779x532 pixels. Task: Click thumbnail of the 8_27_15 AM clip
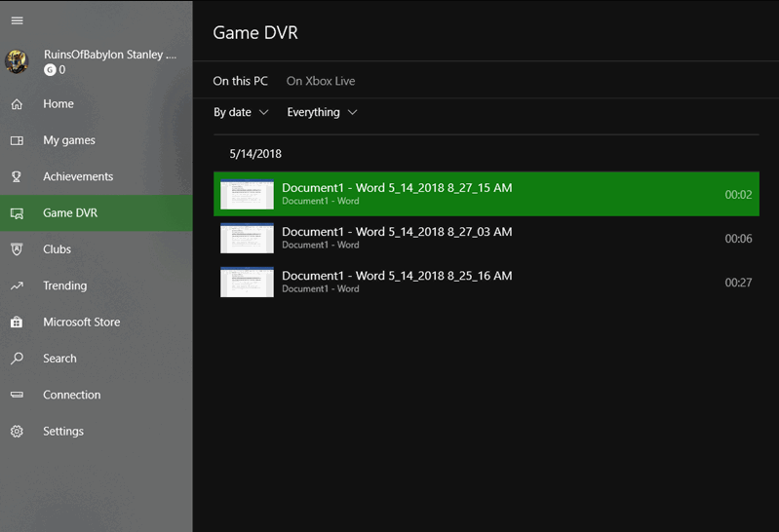click(247, 194)
